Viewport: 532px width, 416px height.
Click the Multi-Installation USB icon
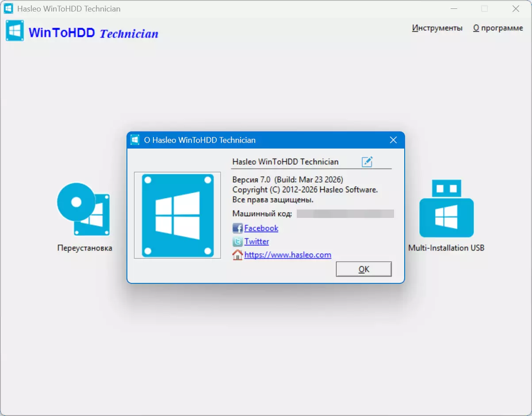point(446,208)
